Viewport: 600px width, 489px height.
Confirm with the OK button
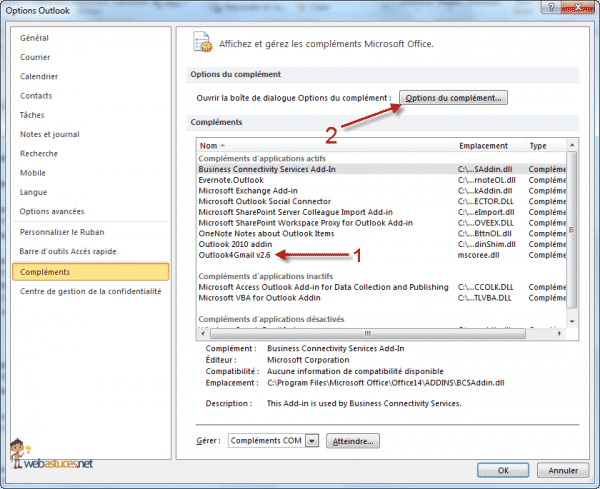(503, 470)
